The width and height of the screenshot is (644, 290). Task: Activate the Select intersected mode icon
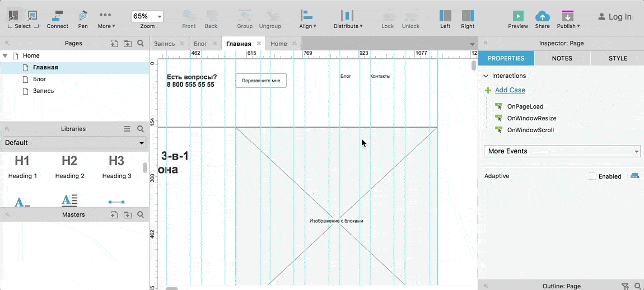click(13, 16)
